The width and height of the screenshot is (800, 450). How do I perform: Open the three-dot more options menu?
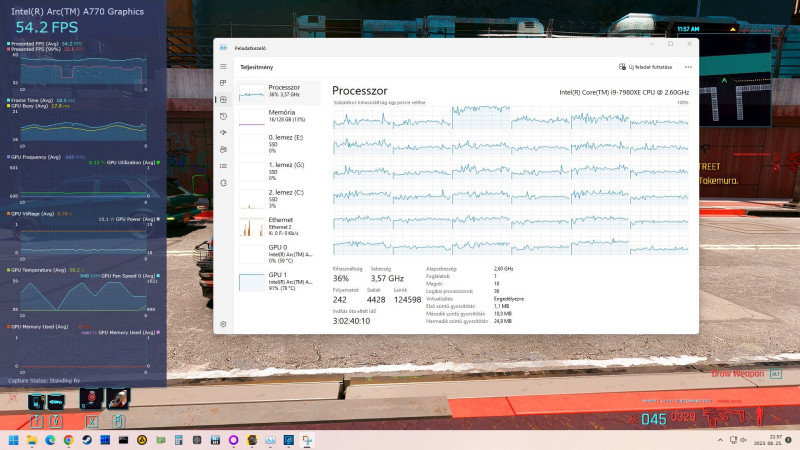tap(688, 67)
